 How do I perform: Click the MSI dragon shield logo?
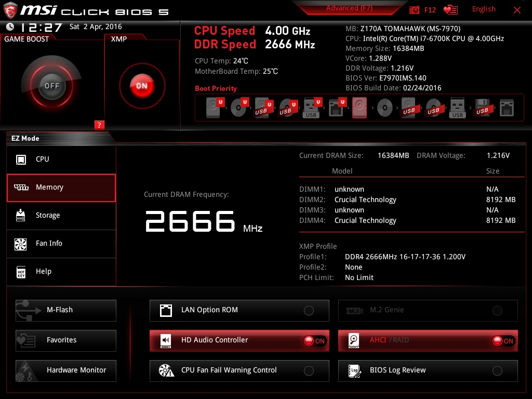coord(10,10)
